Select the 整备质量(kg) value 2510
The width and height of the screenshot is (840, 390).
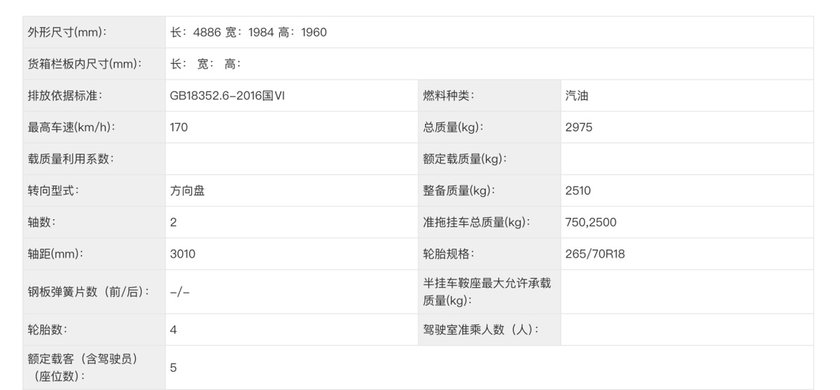pyautogui.click(x=578, y=191)
